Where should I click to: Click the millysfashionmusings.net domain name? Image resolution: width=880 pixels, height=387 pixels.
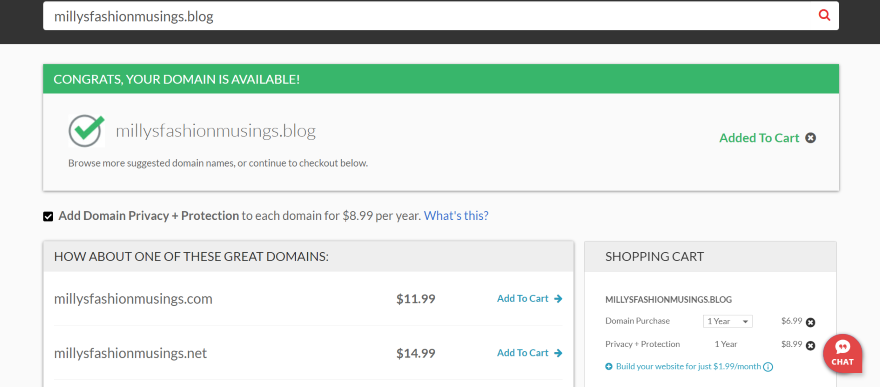(x=130, y=353)
